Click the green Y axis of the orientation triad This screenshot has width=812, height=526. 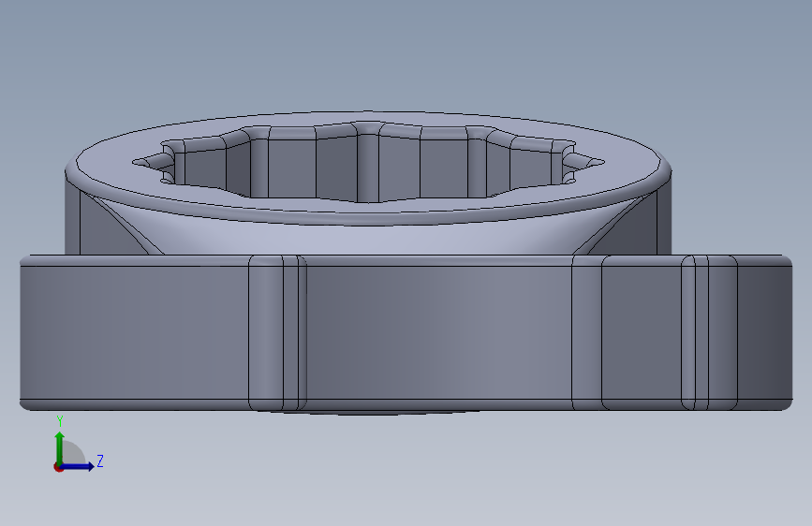(60, 447)
